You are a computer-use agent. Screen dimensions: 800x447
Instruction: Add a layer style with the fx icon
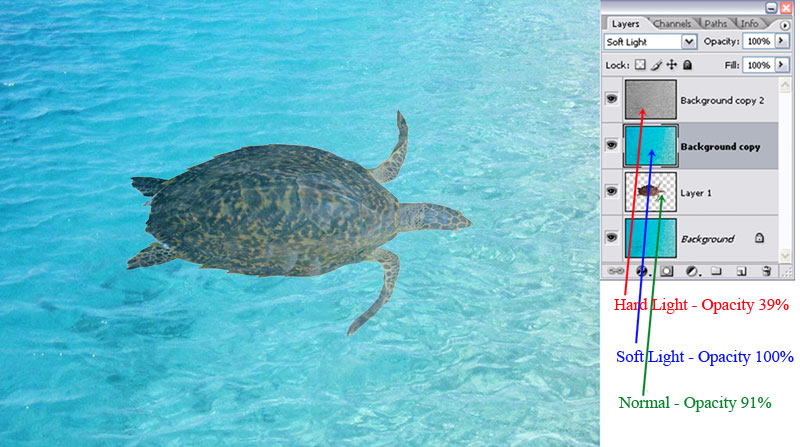pos(642,271)
